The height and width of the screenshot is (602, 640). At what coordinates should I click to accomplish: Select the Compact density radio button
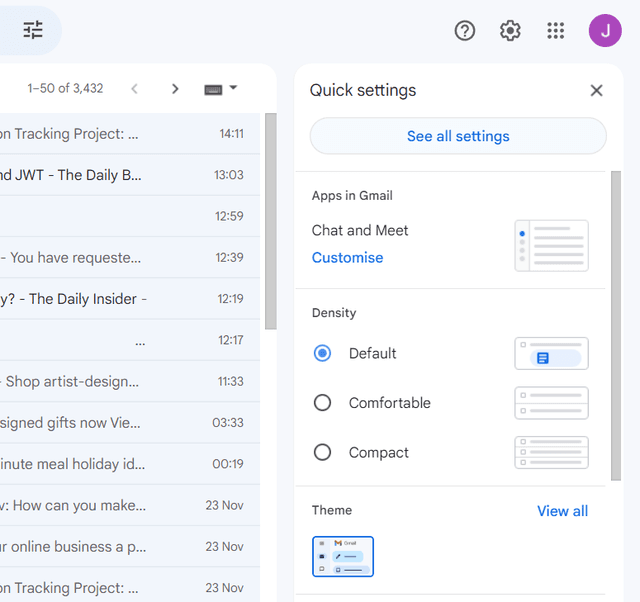pyautogui.click(x=322, y=452)
